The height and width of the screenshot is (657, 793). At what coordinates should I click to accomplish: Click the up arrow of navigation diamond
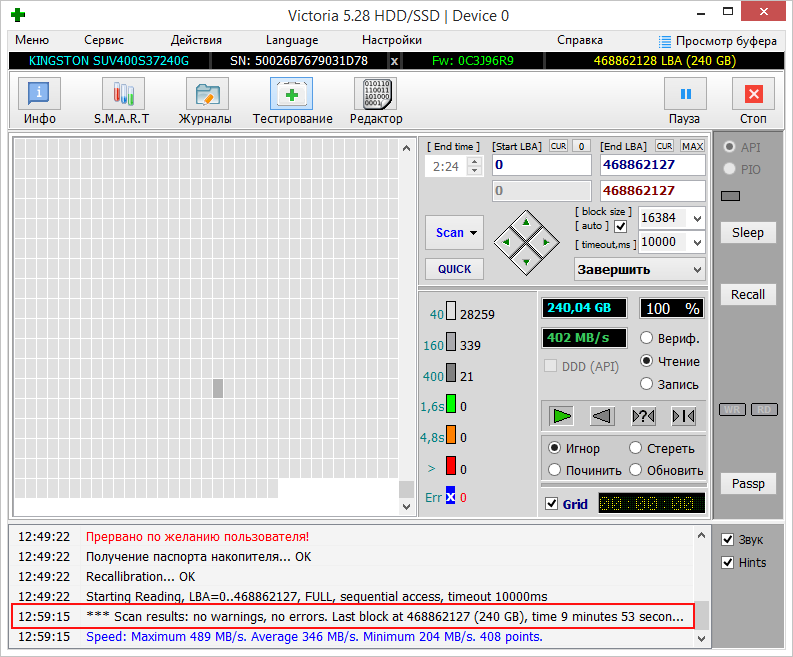point(526,222)
